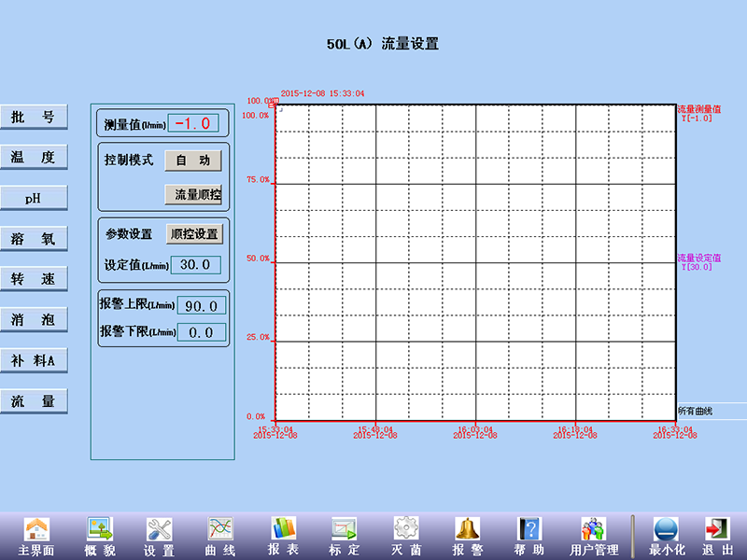The height and width of the screenshot is (560, 747).
Task: Click the 退出 exit icon
Action: tap(717, 529)
